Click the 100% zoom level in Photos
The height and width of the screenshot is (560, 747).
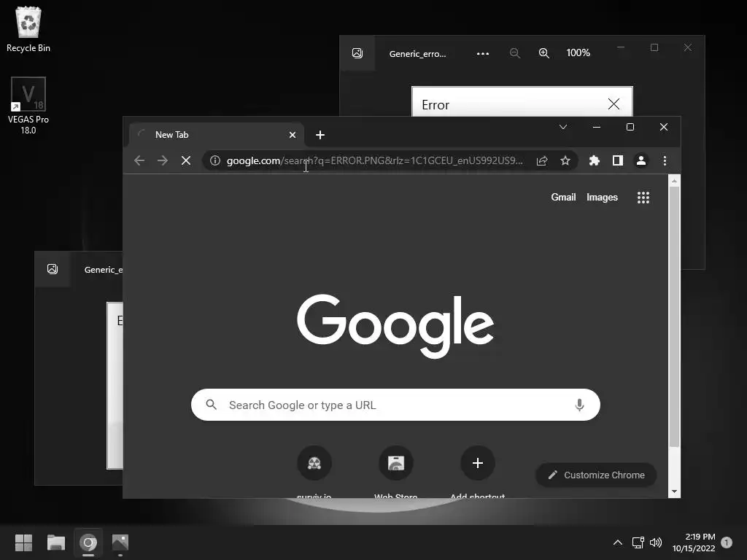(578, 52)
